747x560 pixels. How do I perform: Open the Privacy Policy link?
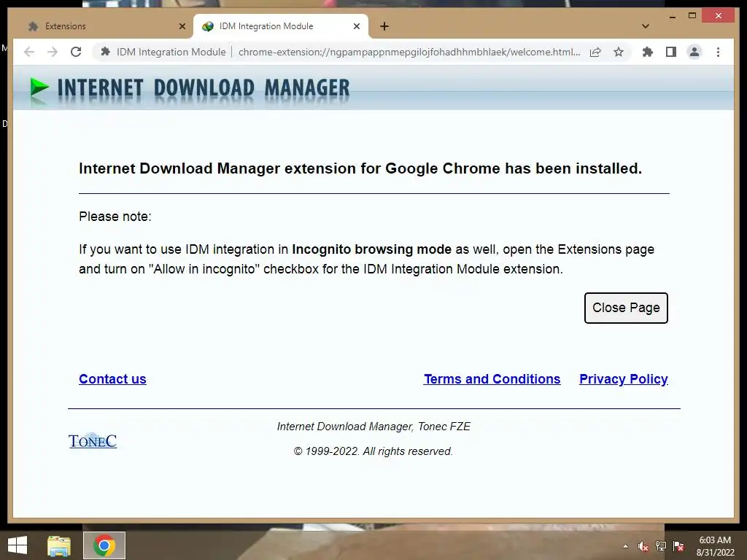tap(624, 379)
